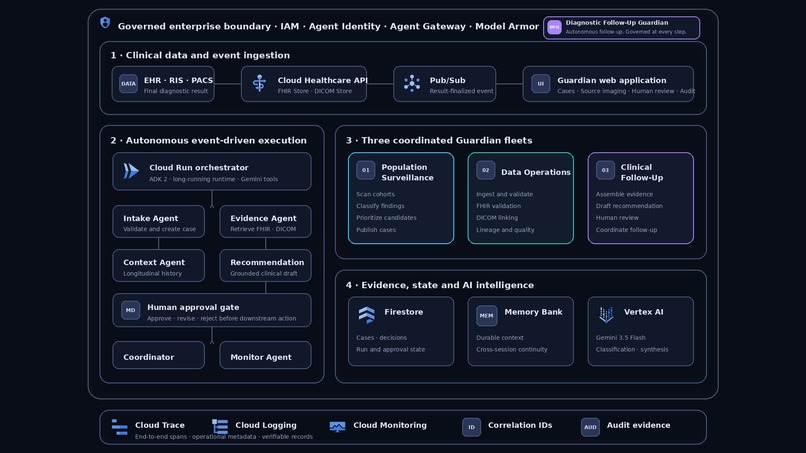This screenshot has height=453, width=806.
Task: Click the Cross-session continuity line
Action: pyautogui.click(x=511, y=350)
